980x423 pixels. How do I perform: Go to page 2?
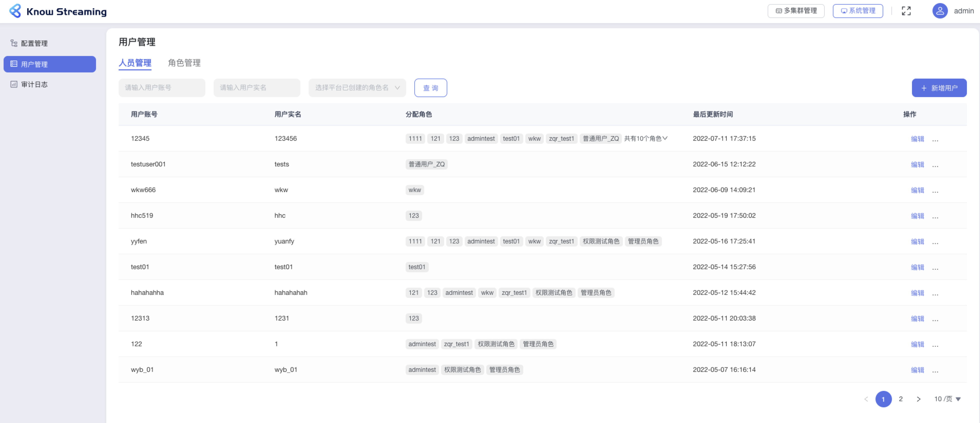(x=900, y=399)
